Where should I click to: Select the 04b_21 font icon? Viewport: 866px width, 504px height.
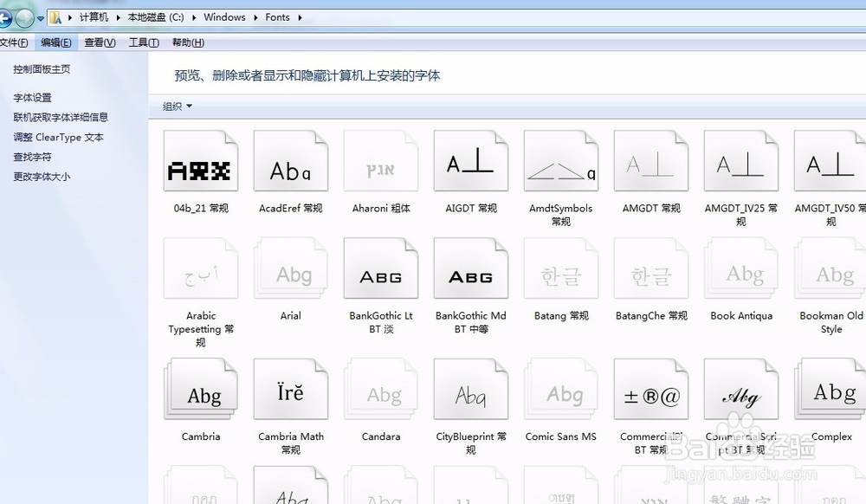tap(201, 161)
